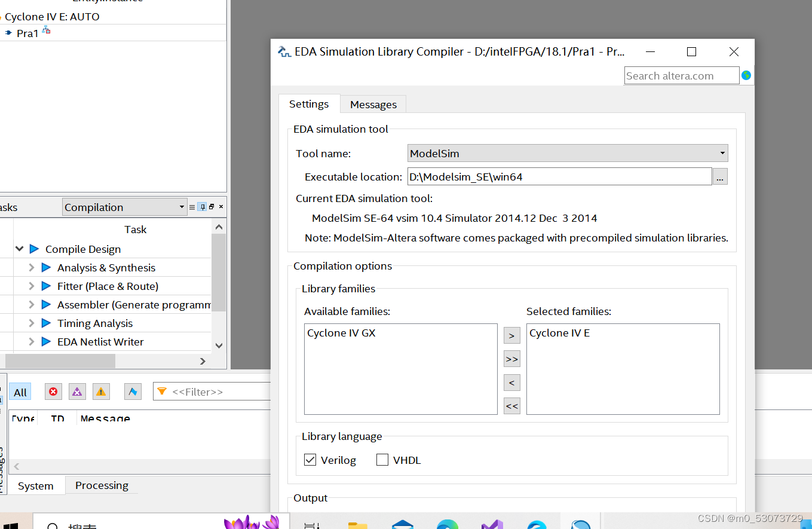The width and height of the screenshot is (812, 529).
Task: Remove all families with << button
Action: [511, 405]
